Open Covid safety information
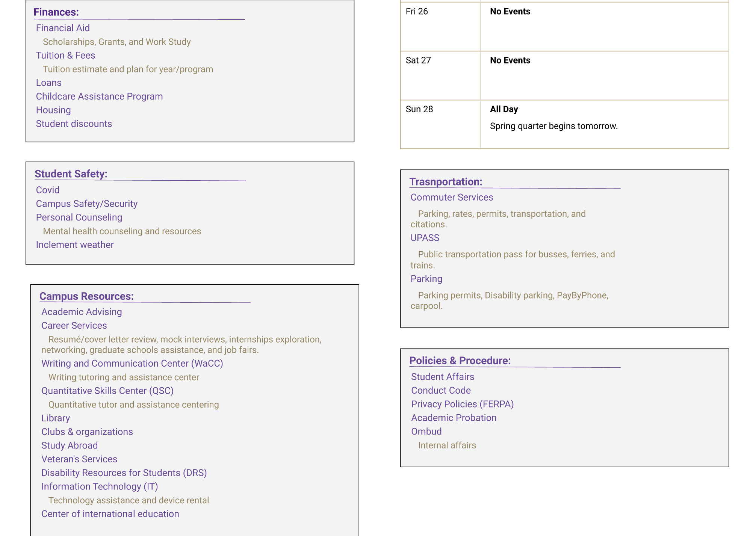 click(x=47, y=190)
